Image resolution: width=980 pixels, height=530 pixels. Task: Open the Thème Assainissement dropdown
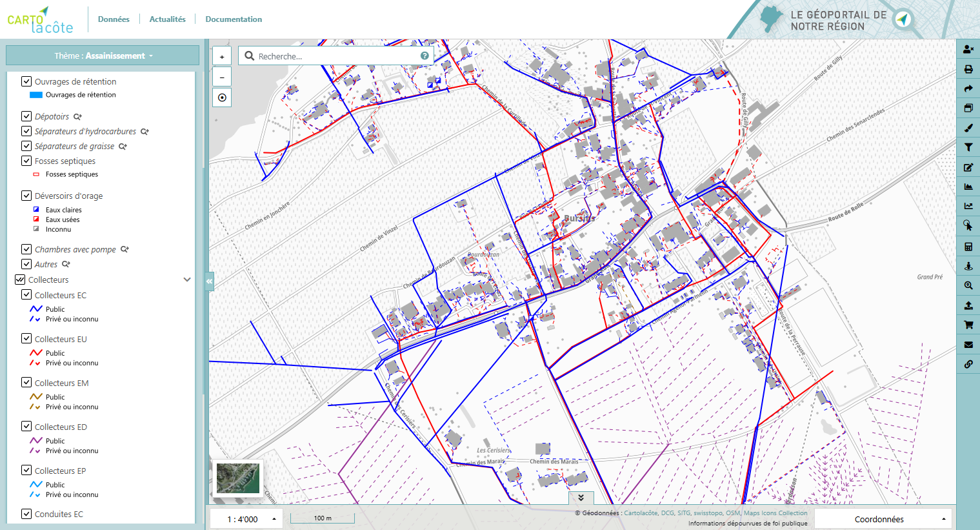pyautogui.click(x=103, y=56)
